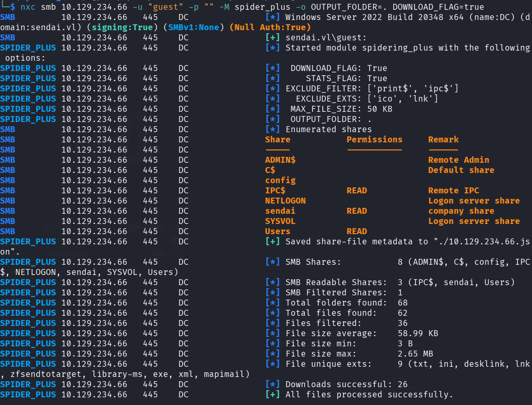This screenshot has width=532, height=405.
Task: Click the "EXCLUDE_FILTER: ['print$', 'ipc$']" line
Action: point(372,88)
